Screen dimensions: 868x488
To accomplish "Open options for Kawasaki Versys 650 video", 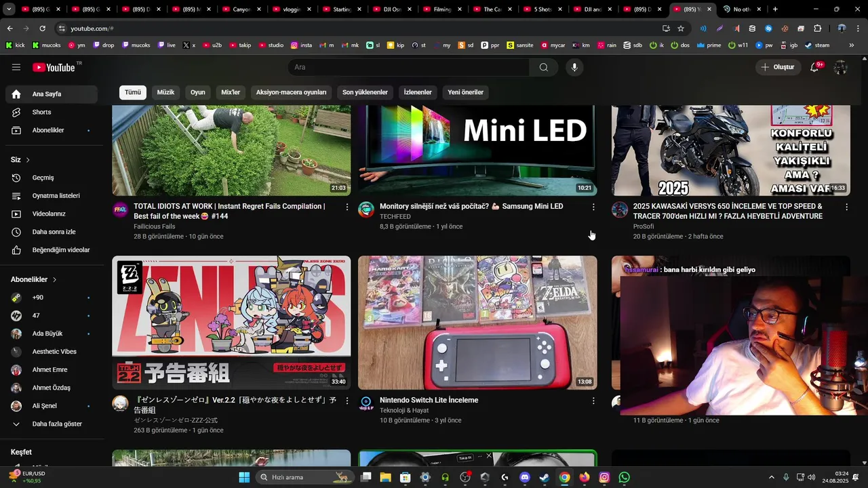I will point(846,207).
